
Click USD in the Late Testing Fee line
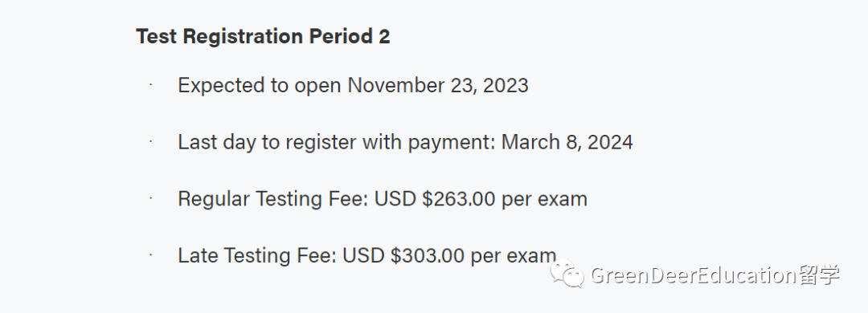(x=364, y=255)
